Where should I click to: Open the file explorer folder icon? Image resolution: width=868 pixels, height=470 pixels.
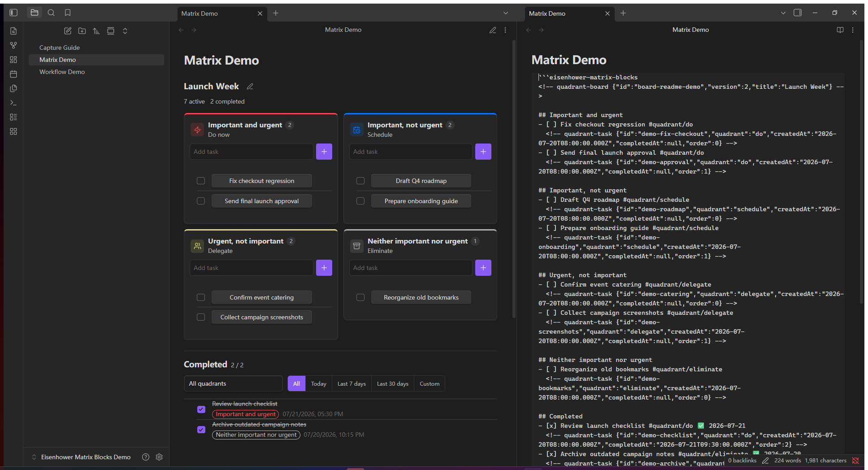coord(35,13)
